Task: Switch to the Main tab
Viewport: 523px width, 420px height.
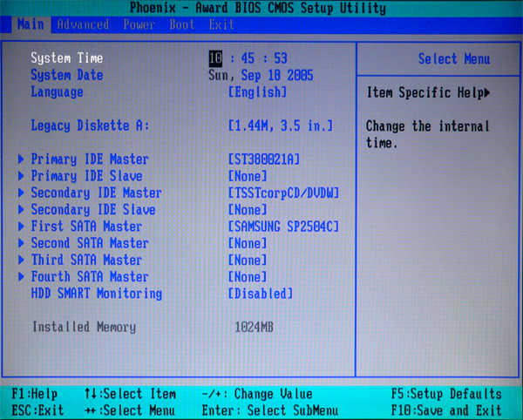Action: pyautogui.click(x=31, y=24)
